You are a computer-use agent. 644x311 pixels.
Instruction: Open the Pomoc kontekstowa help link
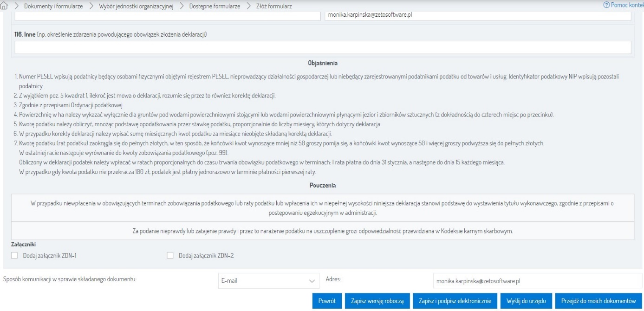pos(627,5)
